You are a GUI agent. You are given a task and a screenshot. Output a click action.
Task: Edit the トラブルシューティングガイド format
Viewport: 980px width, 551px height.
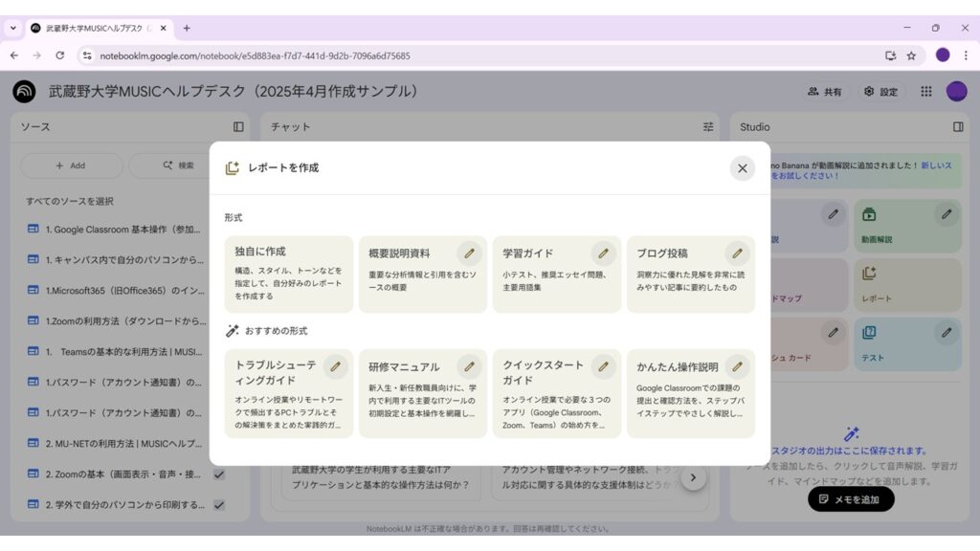coord(335,366)
